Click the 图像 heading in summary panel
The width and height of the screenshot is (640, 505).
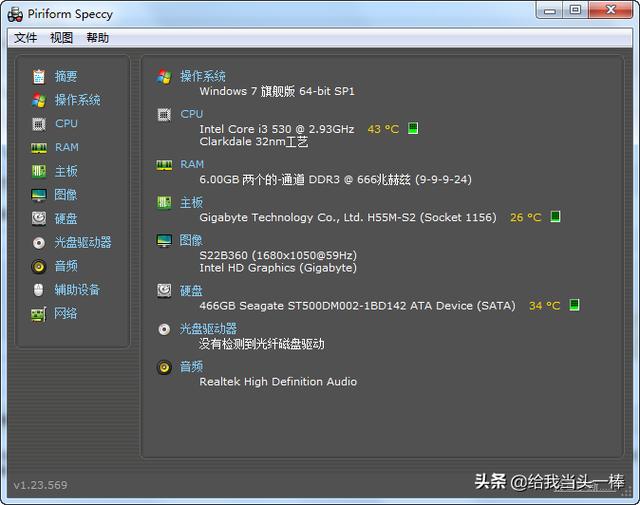191,240
